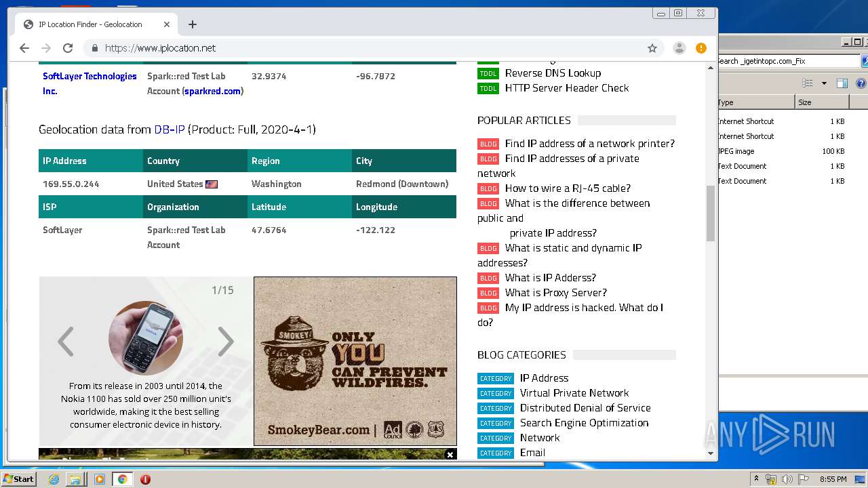Image resolution: width=868 pixels, height=488 pixels.
Task: Open the Chrome profile avatar menu
Action: click(x=679, y=48)
